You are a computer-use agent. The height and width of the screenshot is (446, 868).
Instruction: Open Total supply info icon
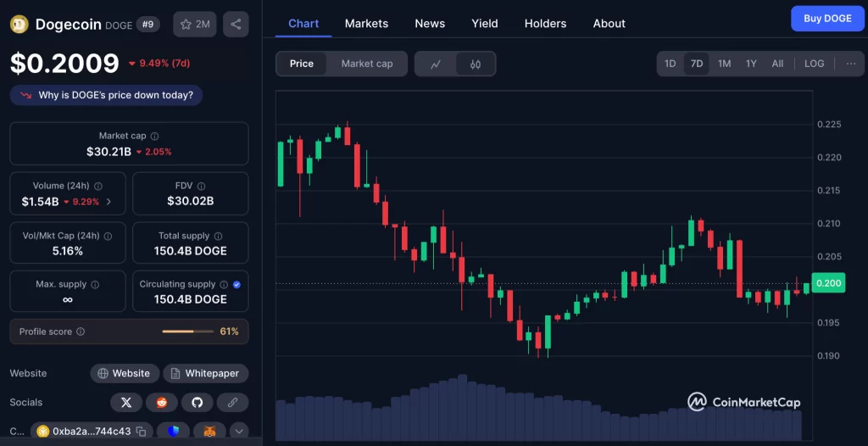pos(218,236)
